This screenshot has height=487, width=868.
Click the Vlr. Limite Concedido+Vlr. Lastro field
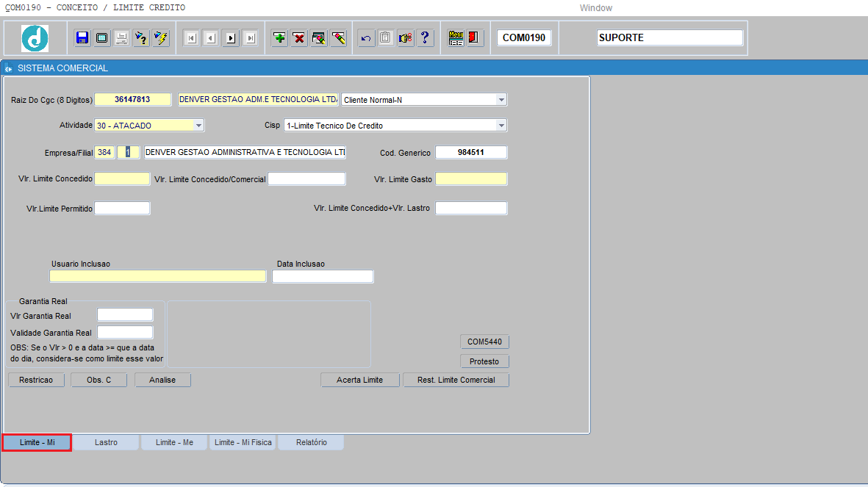coord(471,208)
